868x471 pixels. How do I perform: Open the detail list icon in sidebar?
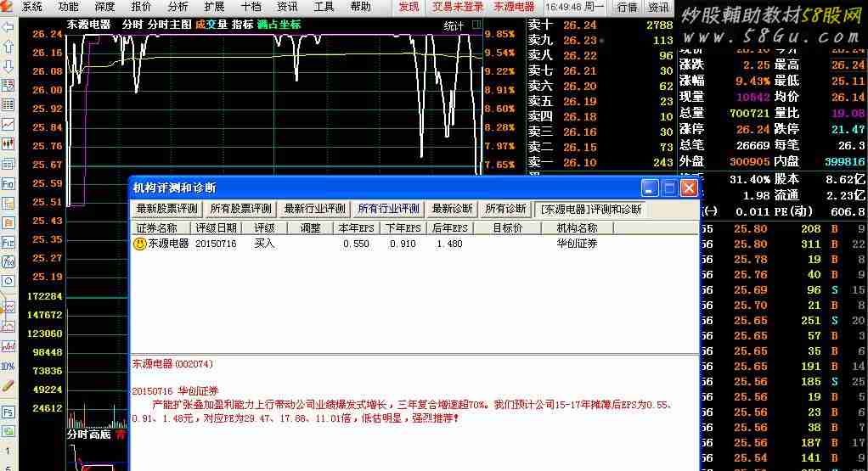coord(8,164)
